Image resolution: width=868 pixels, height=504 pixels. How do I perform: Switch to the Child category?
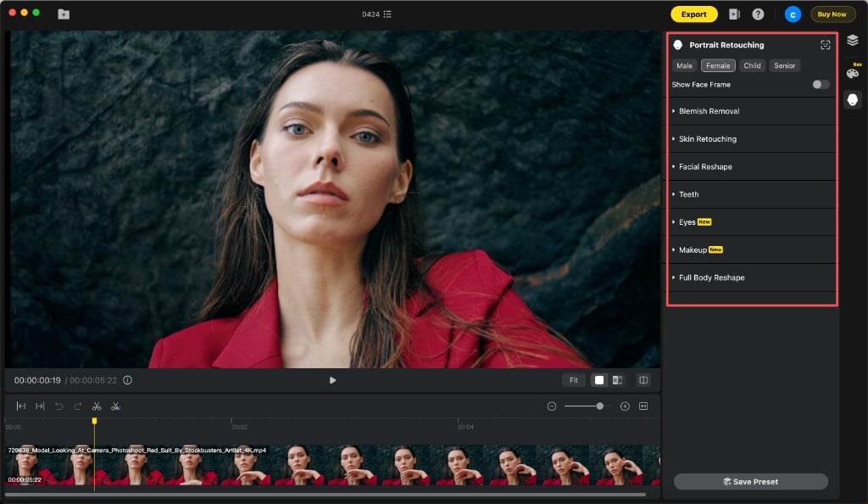click(x=752, y=64)
